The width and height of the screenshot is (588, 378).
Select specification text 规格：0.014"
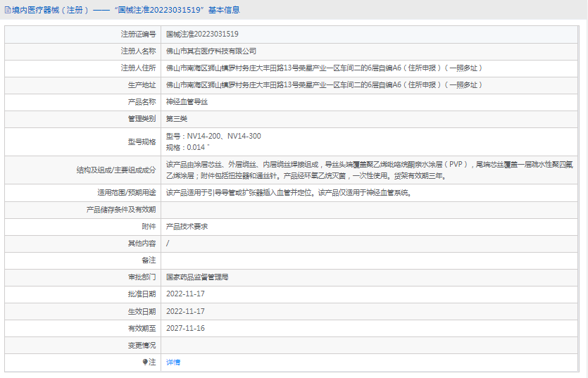point(188,147)
